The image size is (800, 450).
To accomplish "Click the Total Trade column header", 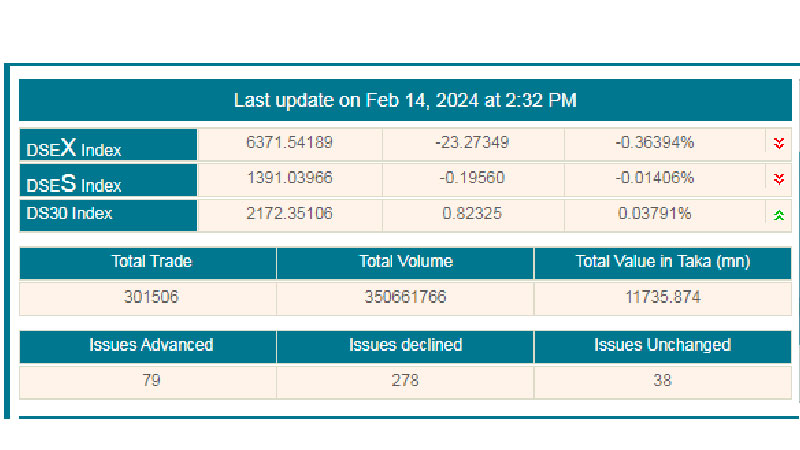I will pos(150,262).
